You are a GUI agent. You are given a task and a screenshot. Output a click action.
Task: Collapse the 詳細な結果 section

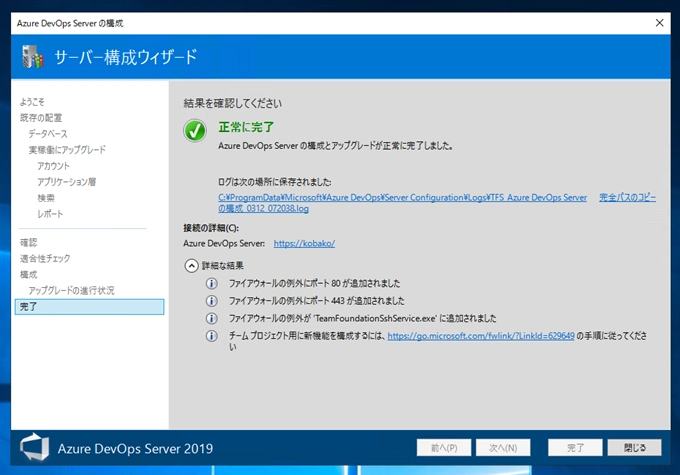tap(191, 265)
